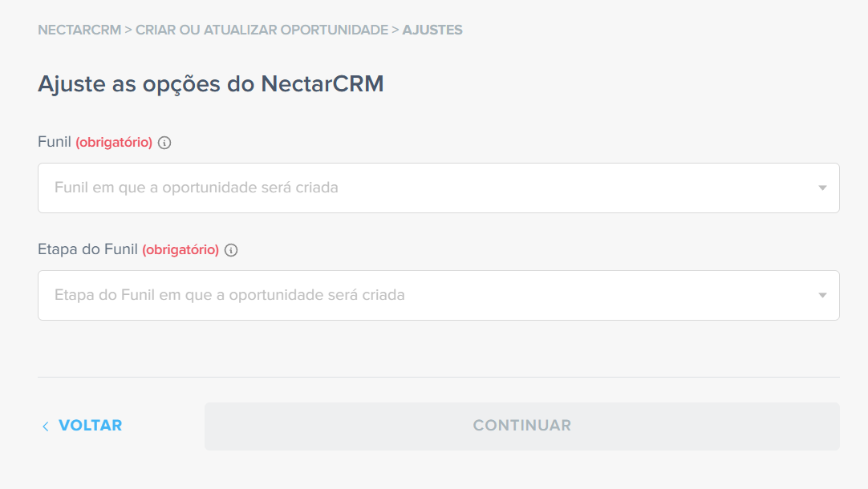Expand the Funil dropdown arrow
868x489 pixels.
point(822,188)
